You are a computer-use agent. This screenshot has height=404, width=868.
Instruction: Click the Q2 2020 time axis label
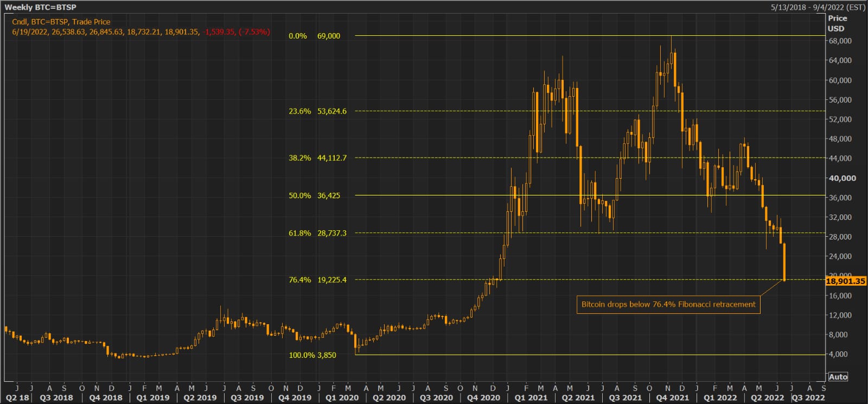click(x=389, y=397)
